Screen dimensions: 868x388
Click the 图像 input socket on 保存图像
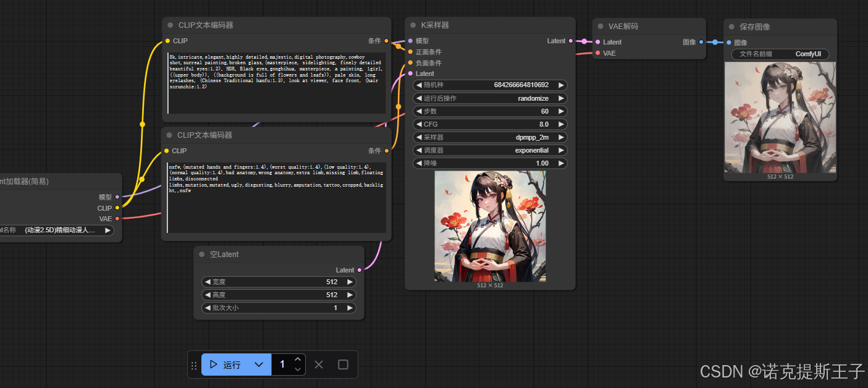(x=728, y=43)
